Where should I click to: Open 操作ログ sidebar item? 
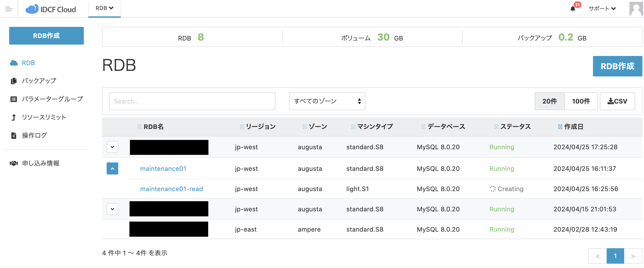pyautogui.click(x=34, y=135)
